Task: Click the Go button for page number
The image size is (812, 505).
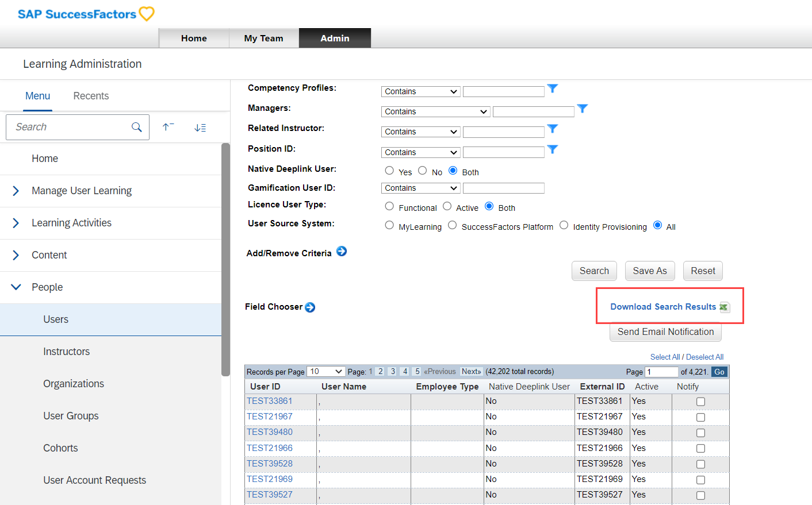Action: click(x=719, y=372)
